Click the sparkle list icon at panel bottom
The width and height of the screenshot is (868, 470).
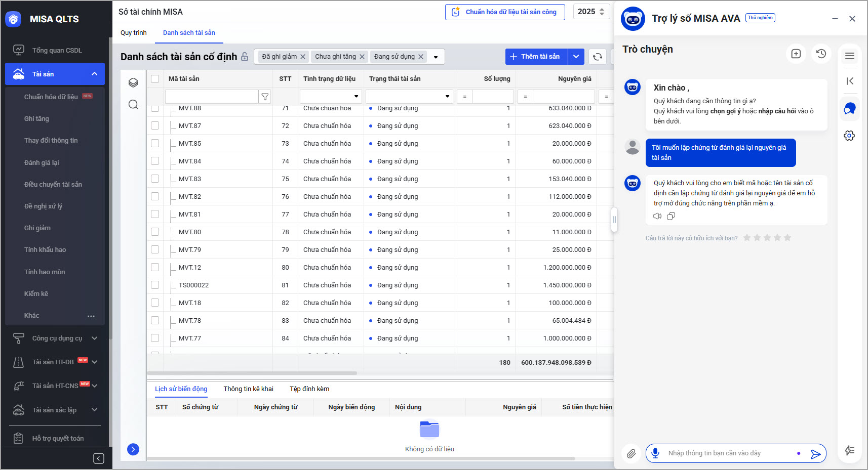[x=850, y=450]
